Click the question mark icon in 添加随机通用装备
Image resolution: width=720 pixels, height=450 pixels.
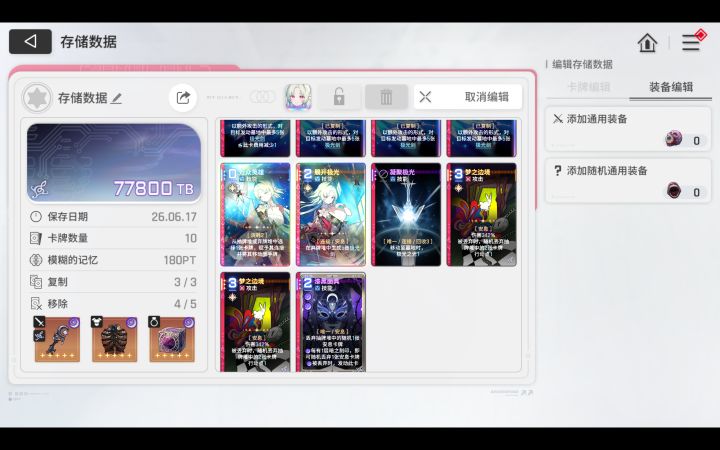click(557, 171)
